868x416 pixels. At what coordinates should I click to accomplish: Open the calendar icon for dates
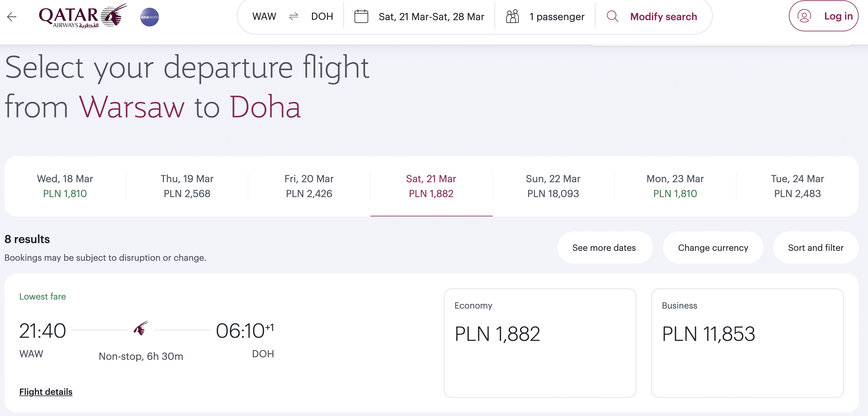[361, 16]
